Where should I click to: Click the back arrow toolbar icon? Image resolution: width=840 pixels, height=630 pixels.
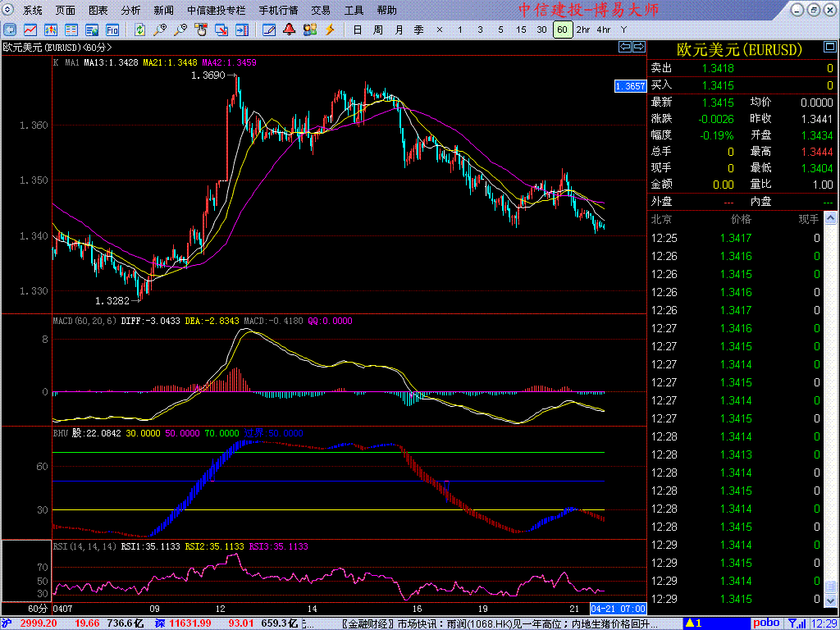coord(11,30)
